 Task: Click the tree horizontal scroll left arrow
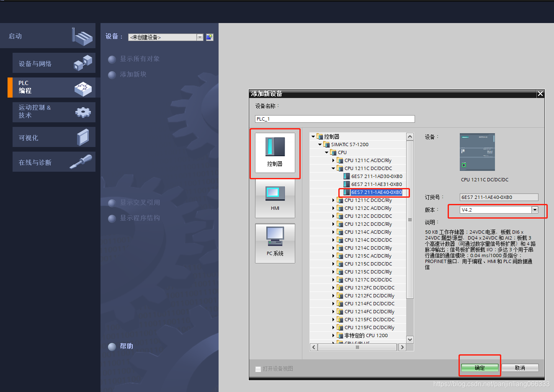(x=314, y=347)
